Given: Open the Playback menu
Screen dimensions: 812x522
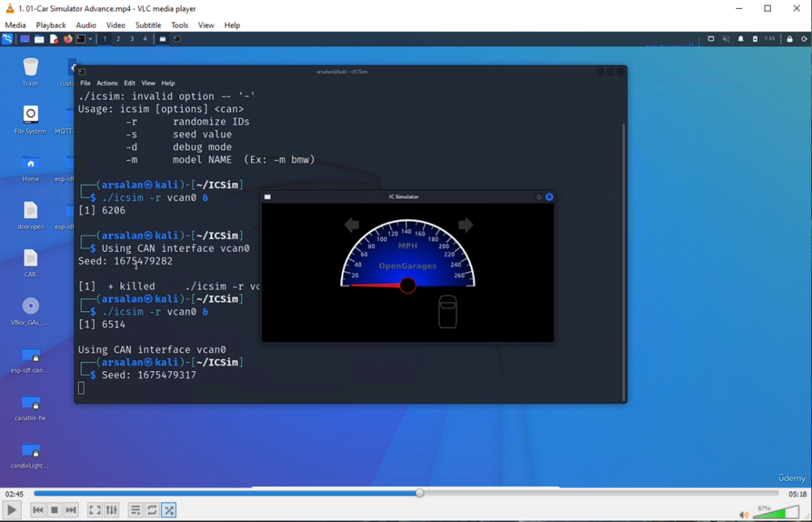Looking at the screenshot, I should click(x=51, y=25).
